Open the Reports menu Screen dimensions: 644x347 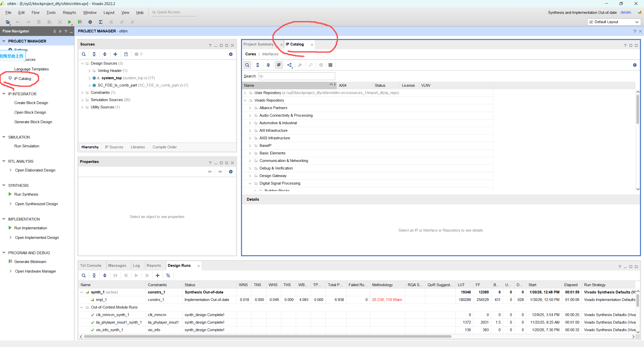pyautogui.click(x=69, y=13)
